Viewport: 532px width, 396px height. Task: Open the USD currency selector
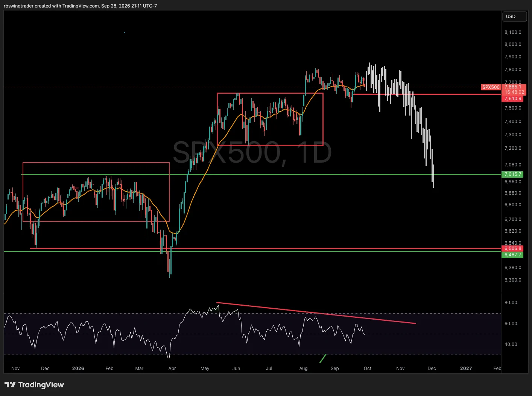(x=514, y=17)
